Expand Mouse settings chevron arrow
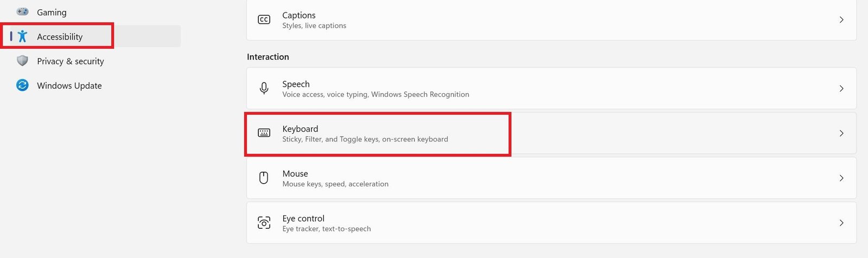 (x=841, y=178)
